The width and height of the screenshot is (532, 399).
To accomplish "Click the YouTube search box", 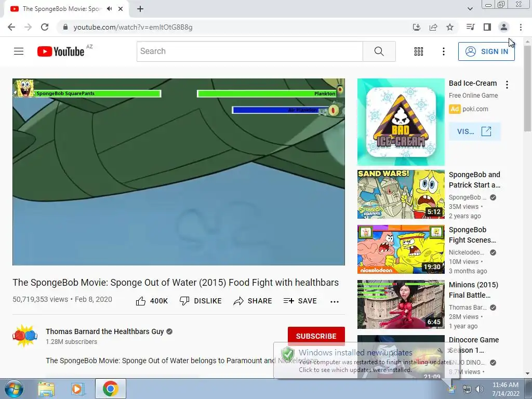I will click(x=250, y=51).
